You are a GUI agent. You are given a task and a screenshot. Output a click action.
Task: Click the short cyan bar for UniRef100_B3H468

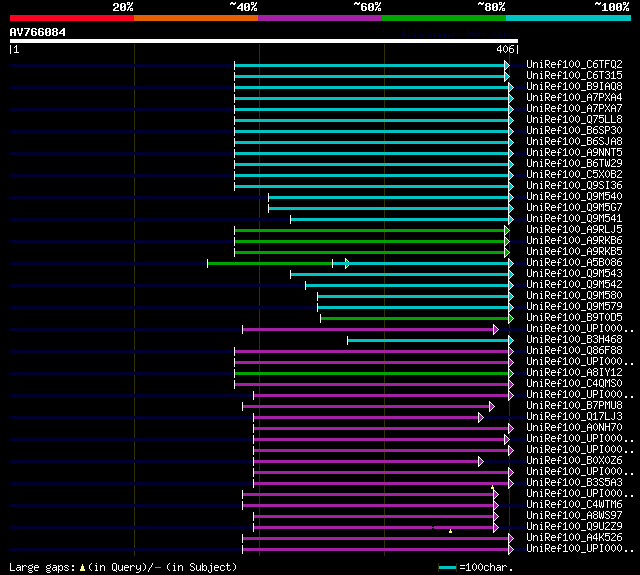(x=428, y=340)
